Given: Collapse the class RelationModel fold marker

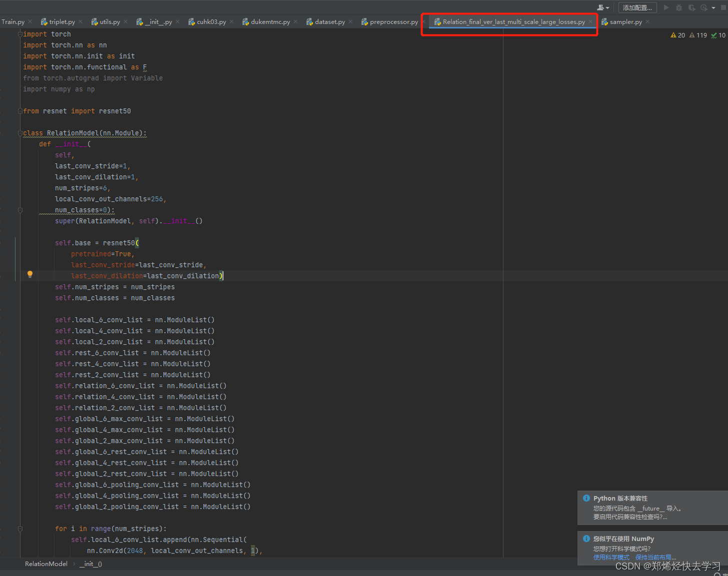Looking at the screenshot, I should point(20,133).
